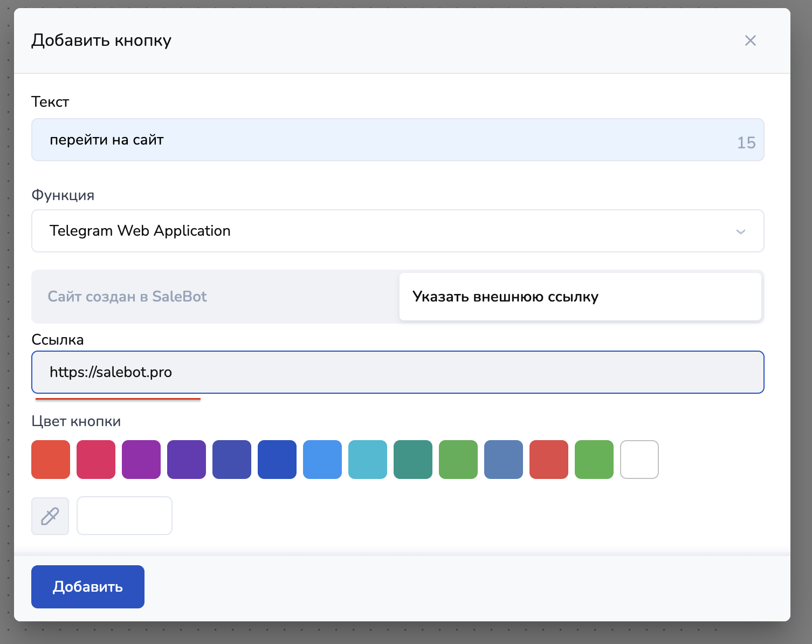Choose the dark teal color swatch
Screen dimensions: 812x644
(413, 460)
